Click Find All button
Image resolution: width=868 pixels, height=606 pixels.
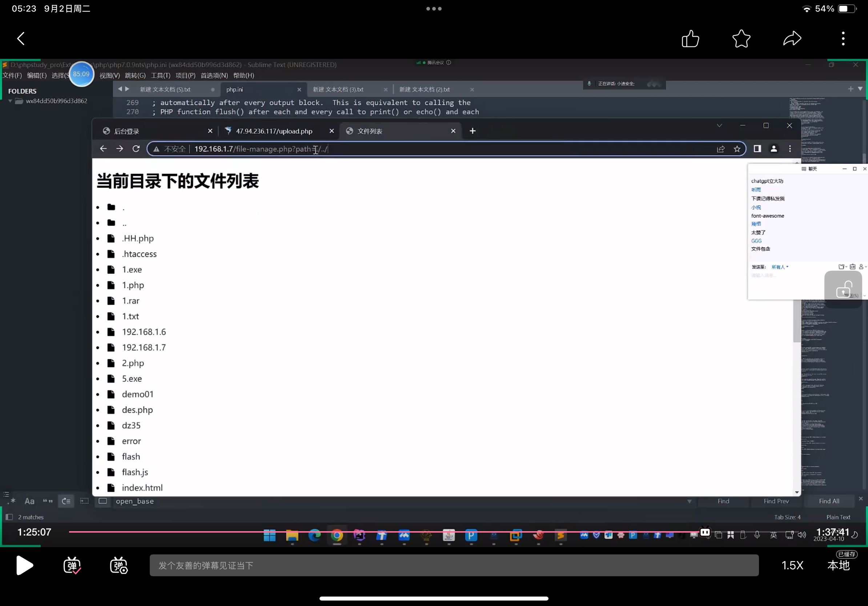point(829,501)
